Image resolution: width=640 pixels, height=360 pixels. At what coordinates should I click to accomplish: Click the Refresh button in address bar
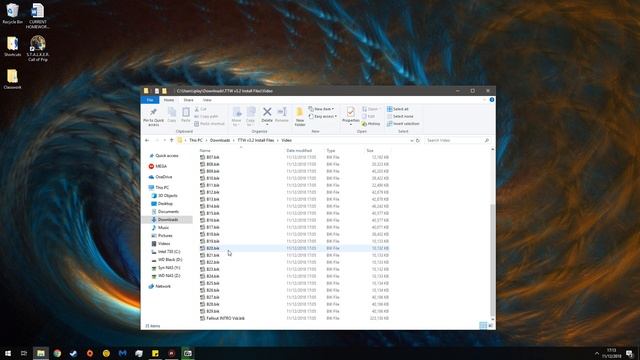click(418, 140)
